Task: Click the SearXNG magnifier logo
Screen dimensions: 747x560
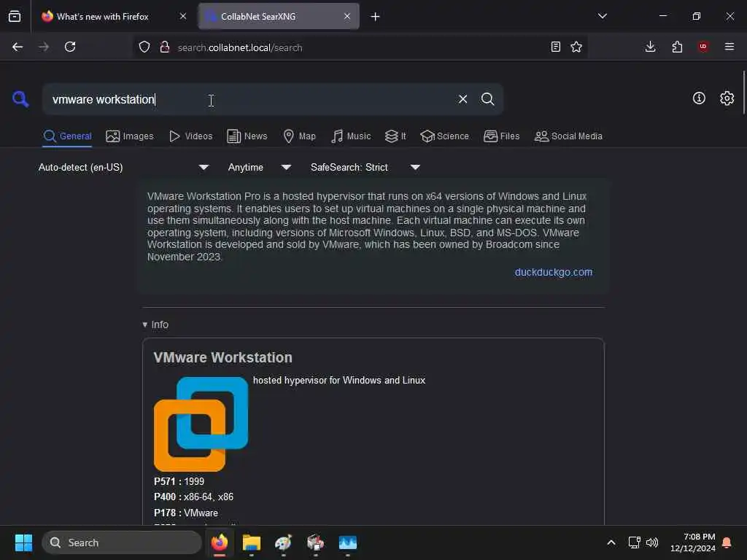Action: pyautogui.click(x=20, y=99)
